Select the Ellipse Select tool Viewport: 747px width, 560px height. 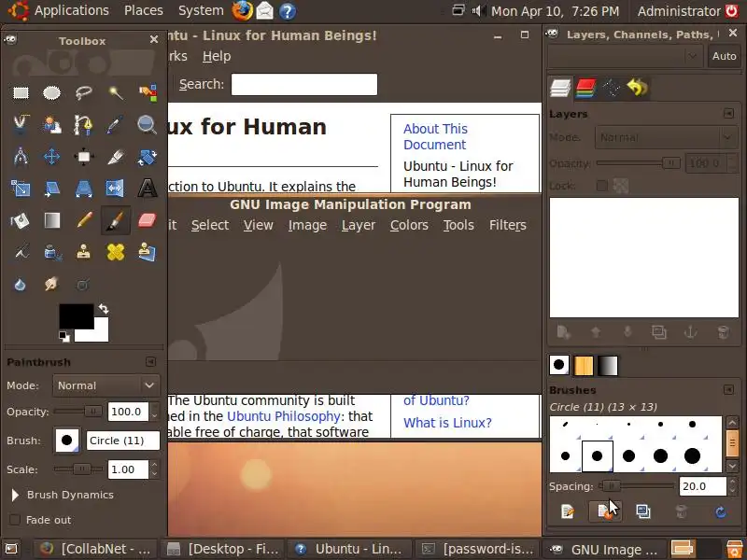[x=52, y=92]
